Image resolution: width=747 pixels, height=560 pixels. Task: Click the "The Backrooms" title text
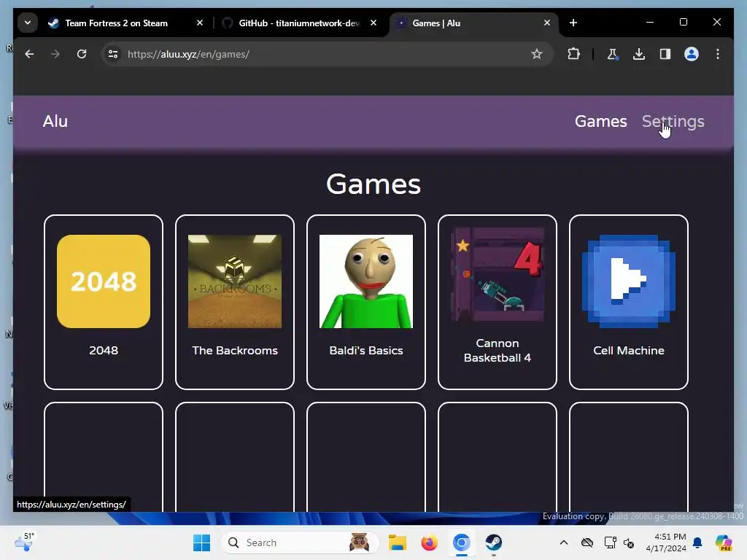(x=235, y=351)
